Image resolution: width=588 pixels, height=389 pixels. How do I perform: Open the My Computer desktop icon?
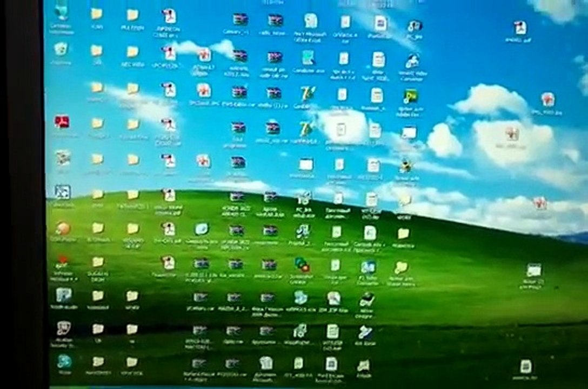click(61, 13)
